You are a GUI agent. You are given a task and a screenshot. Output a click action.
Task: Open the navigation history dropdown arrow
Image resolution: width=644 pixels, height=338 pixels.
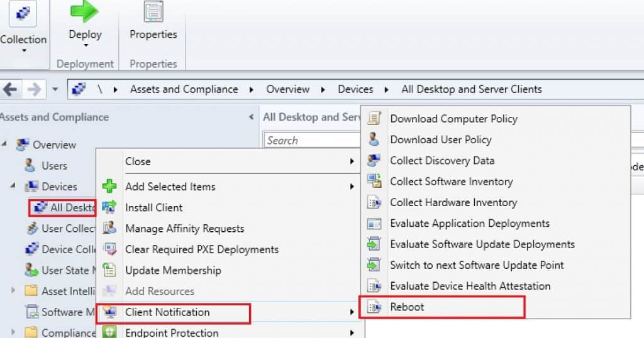(x=55, y=89)
